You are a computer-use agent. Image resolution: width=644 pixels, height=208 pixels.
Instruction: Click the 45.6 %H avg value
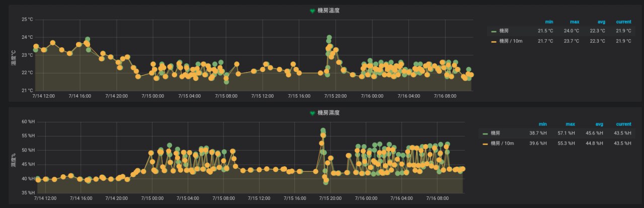pyautogui.click(x=594, y=133)
